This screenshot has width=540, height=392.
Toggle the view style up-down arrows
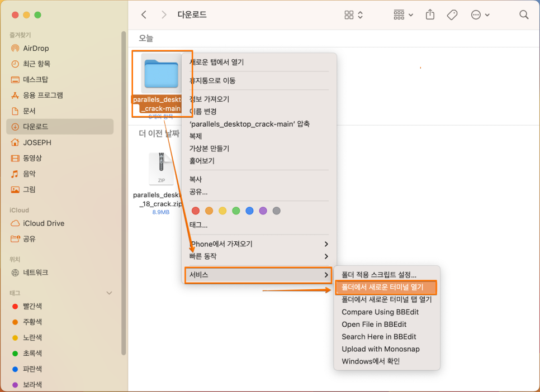[360, 15]
